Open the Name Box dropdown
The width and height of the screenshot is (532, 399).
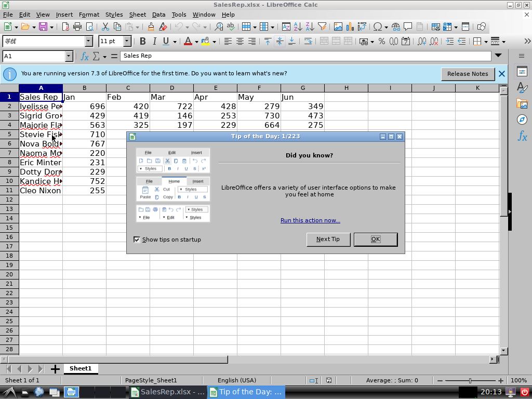tap(69, 56)
